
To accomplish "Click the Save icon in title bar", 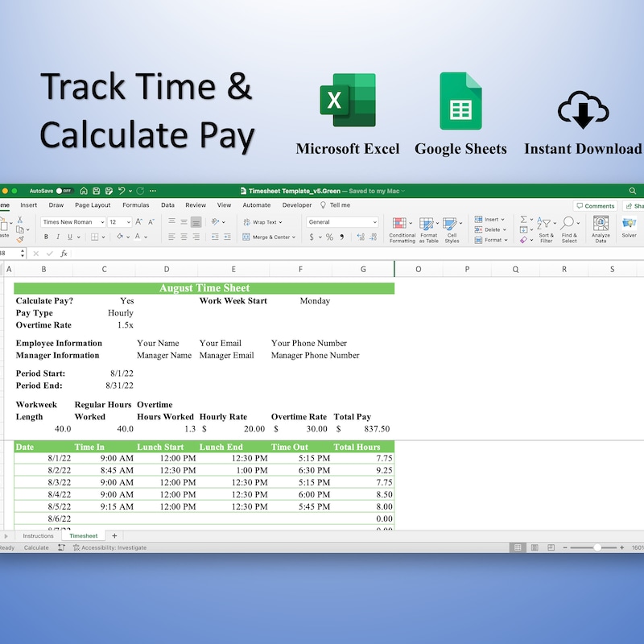I will click(96, 191).
